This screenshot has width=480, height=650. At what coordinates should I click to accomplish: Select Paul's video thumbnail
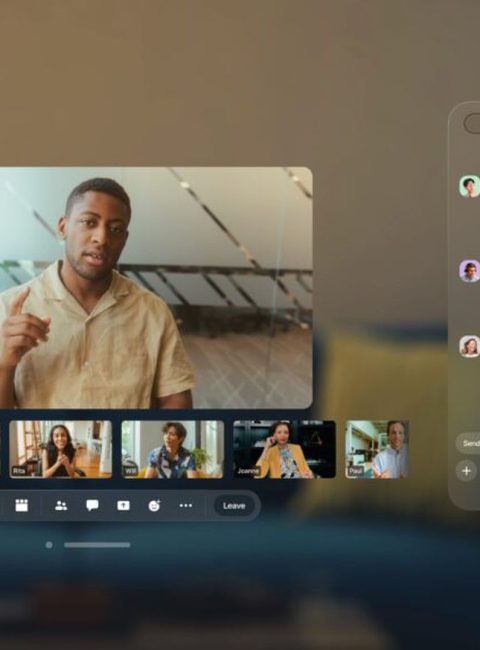[x=377, y=449]
